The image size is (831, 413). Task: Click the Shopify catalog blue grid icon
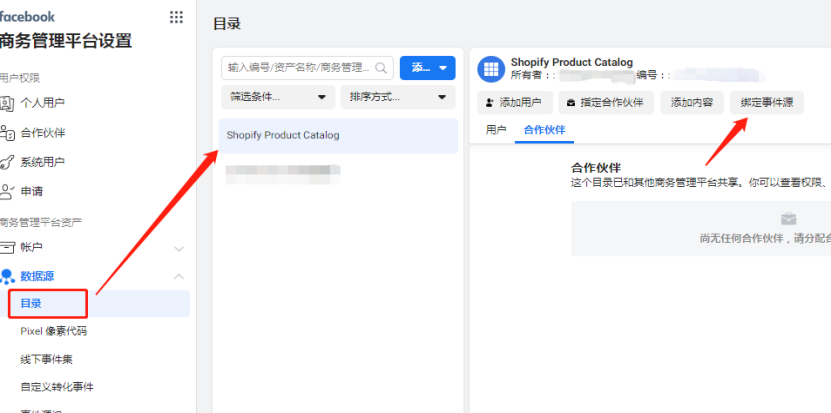(491, 69)
